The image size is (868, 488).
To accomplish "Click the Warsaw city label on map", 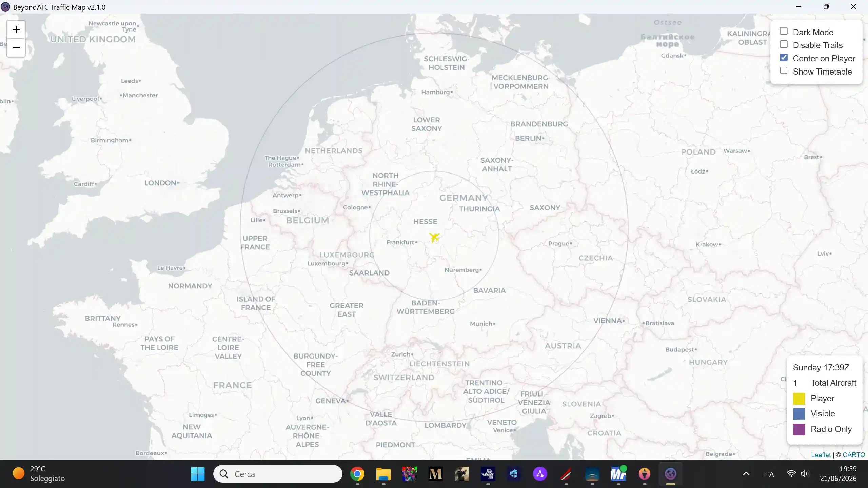I will (735, 151).
